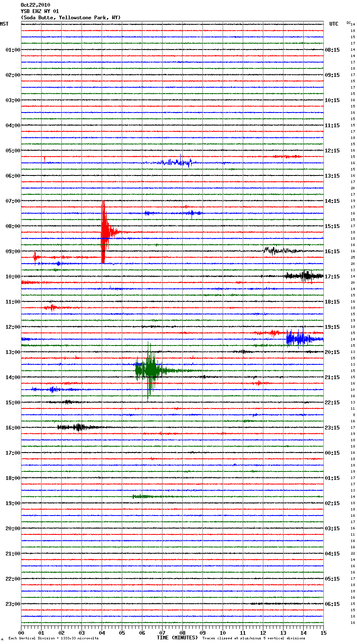Click the 04:15 UTC time label
The width and height of the screenshot is (357, 644).
[332, 554]
